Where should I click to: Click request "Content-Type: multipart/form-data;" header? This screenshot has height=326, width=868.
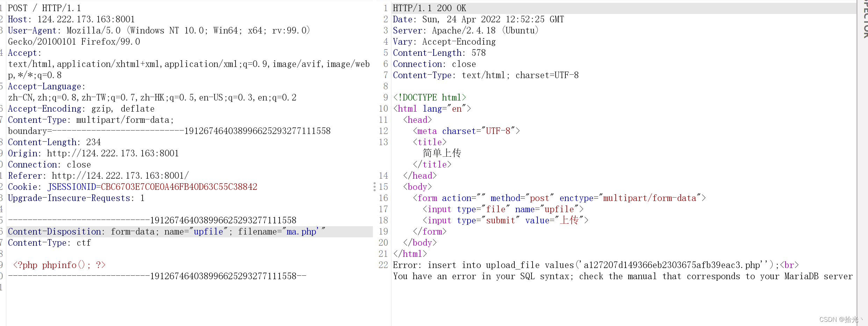point(91,120)
